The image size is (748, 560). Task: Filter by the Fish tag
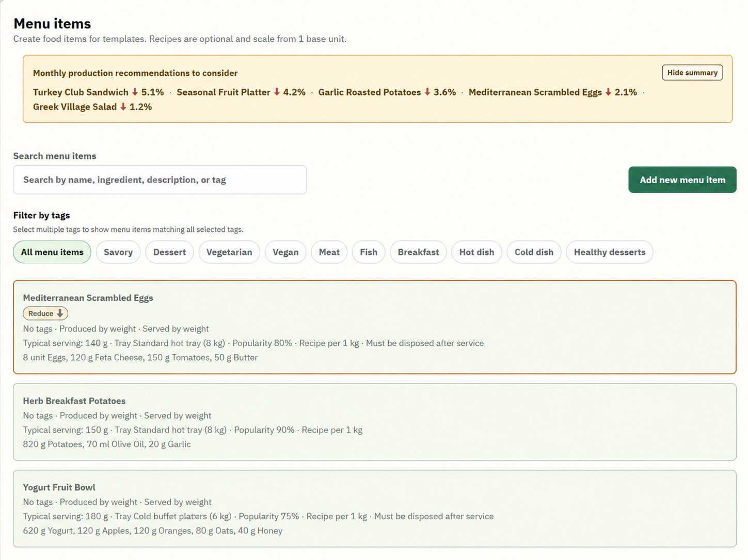[x=369, y=252]
